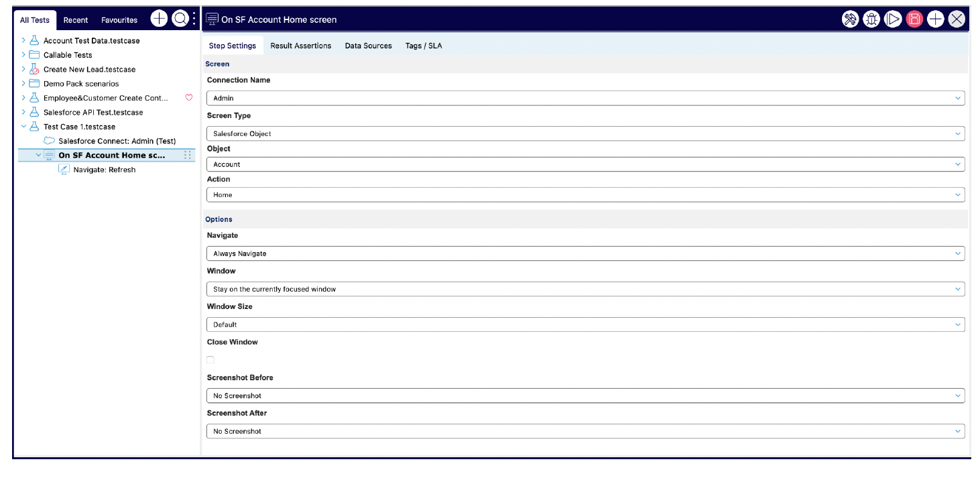
Task: Switch to the All Tests tab
Action: tap(35, 20)
